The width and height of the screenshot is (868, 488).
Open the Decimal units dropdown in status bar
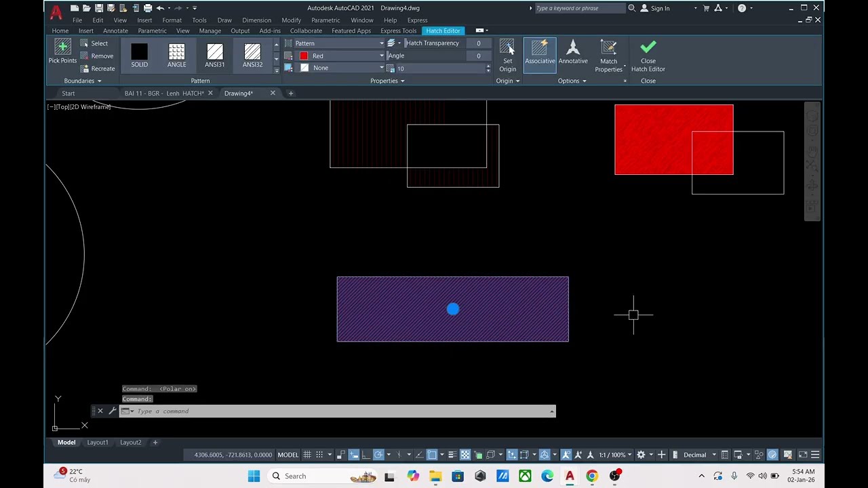coord(698,455)
